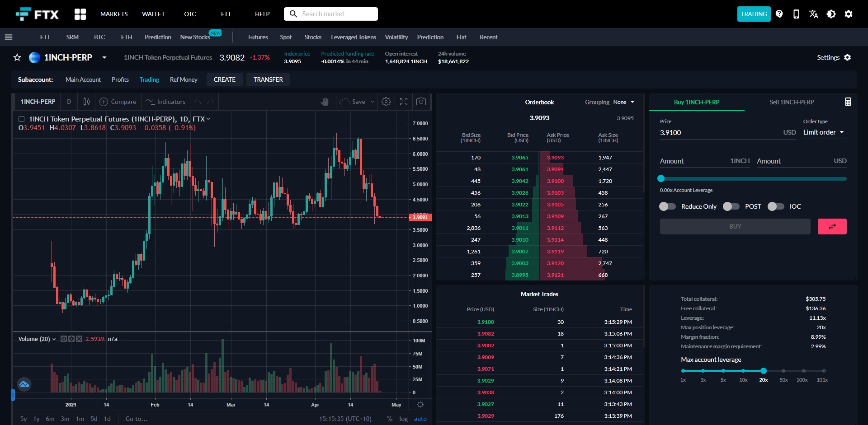868x425 pixels.
Task: Open the MARKETS menu
Action: click(x=114, y=14)
